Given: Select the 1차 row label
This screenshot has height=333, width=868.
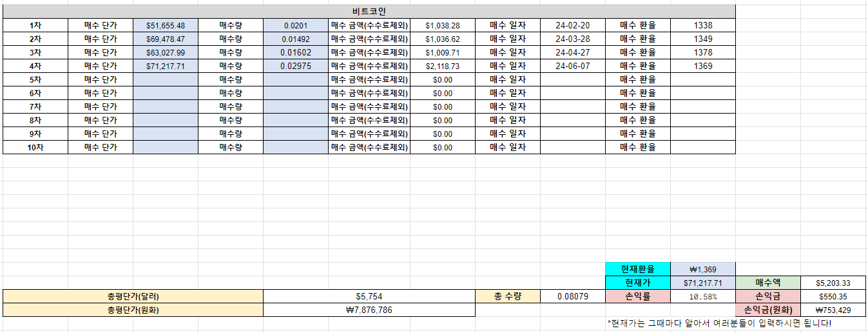Looking at the screenshot, I should coord(35,25).
